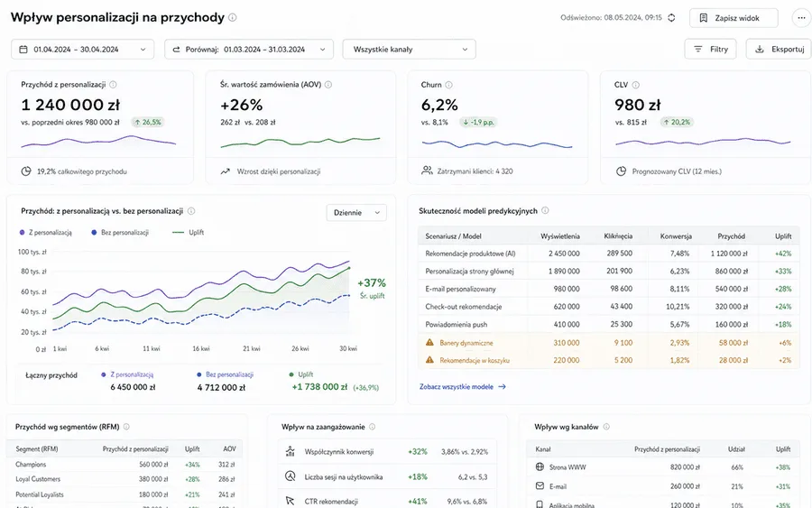The width and height of the screenshot is (812, 508).
Task: Click the calendar icon in the date range selector
Action: [23, 50]
